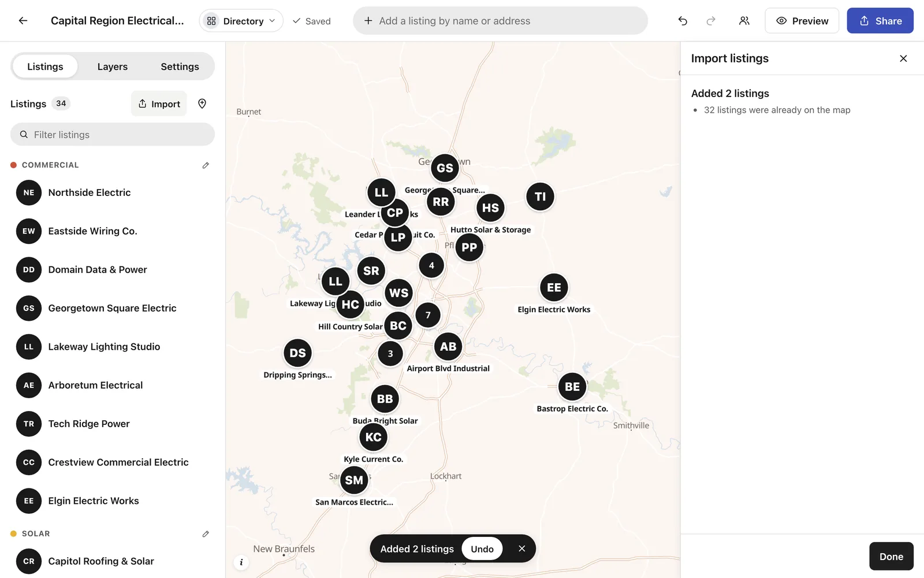Select Eastside Wiring Co. listing

point(113,231)
